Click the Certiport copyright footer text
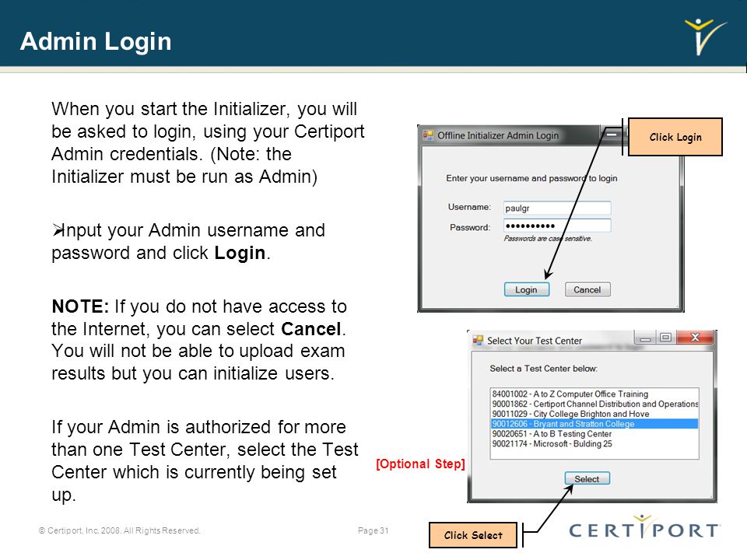Viewport: 747px width, 560px height. tap(120, 530)
